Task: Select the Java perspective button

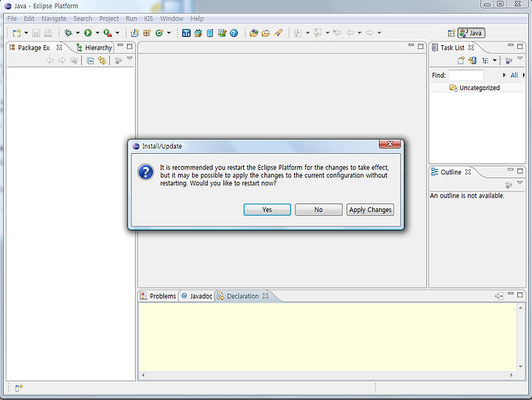Action: [x=471, y=33]
